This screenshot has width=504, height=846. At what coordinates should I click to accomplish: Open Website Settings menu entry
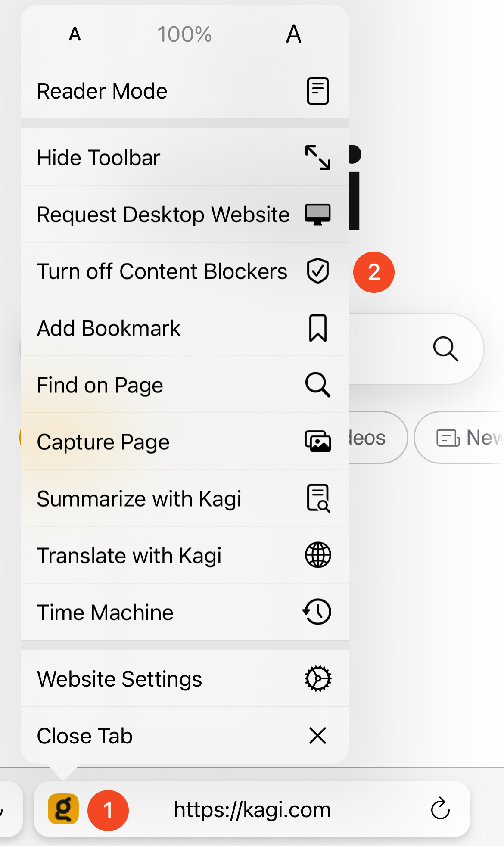tap(185, 678)
